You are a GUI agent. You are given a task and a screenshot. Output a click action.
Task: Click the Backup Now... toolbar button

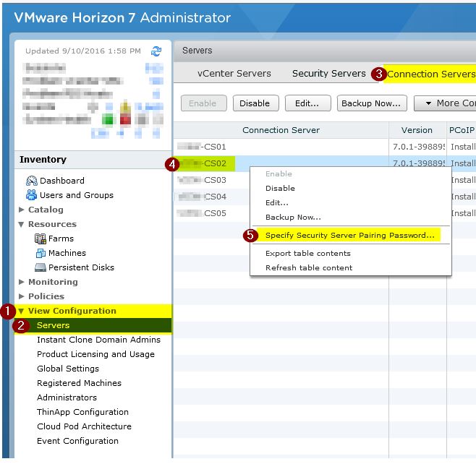tap(372, 103)
